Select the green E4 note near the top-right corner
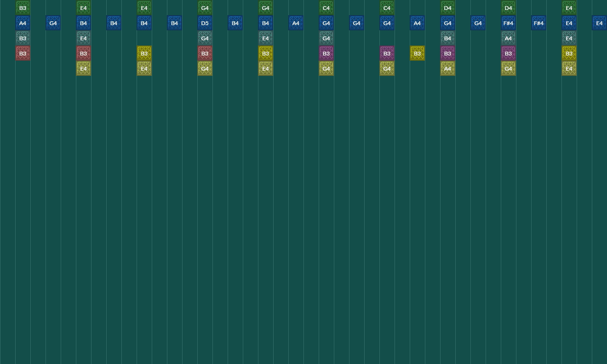Viewport: 607px width, 364px height. point(569,8)
